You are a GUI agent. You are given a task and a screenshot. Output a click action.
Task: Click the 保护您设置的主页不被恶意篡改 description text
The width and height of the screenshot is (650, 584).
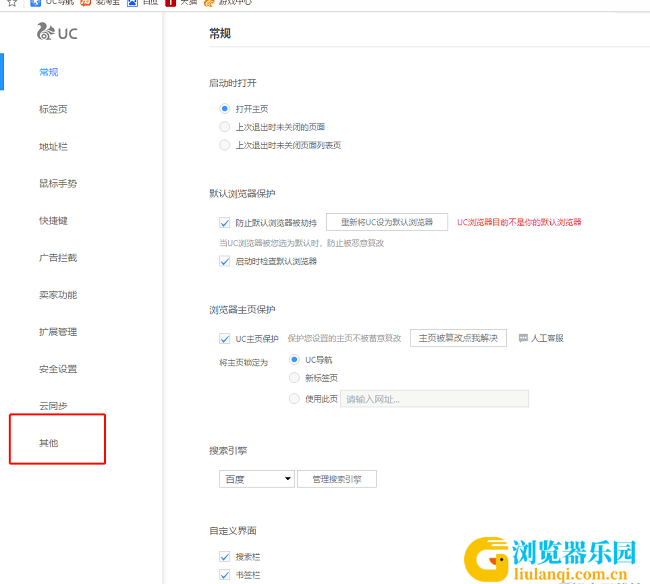(x=344, y=339)
